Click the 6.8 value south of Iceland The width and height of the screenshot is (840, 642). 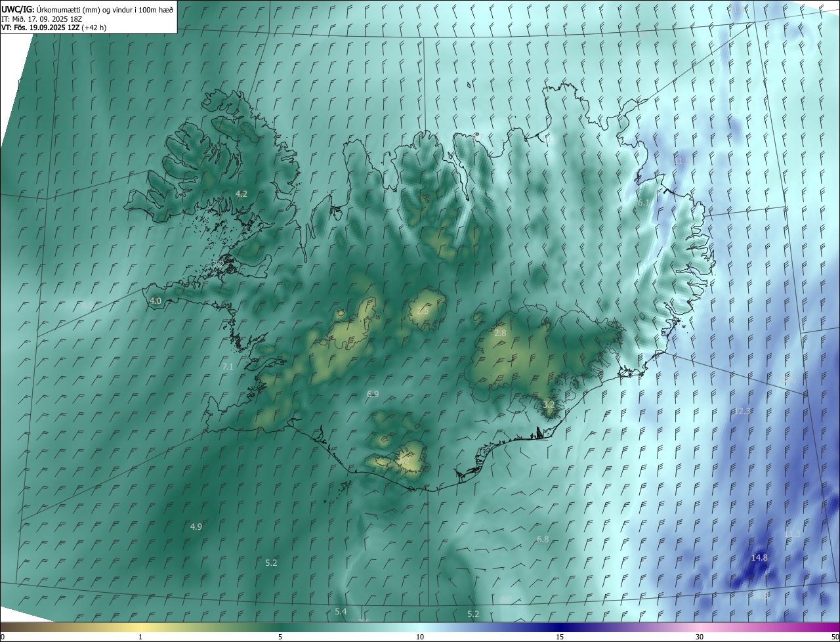coord(543,539)
